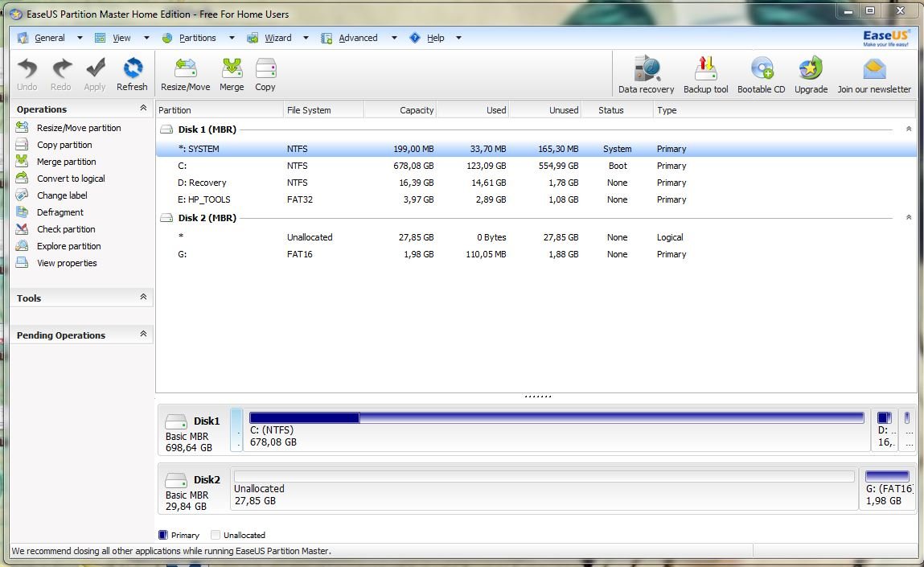Collapse the Tools panel
Image resolution: width=924 pixels, height=567 pixels.
click(x=143, y=297)
